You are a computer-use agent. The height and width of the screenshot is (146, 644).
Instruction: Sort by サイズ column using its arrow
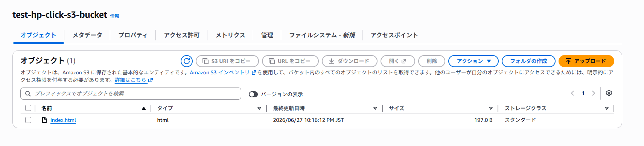(x=491, y=108)
